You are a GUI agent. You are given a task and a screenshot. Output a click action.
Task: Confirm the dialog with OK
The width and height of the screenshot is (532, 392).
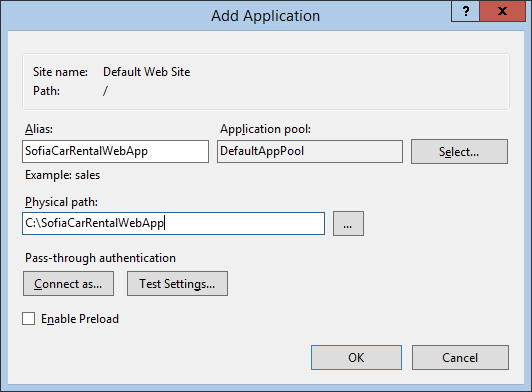(x=356, y=357)
